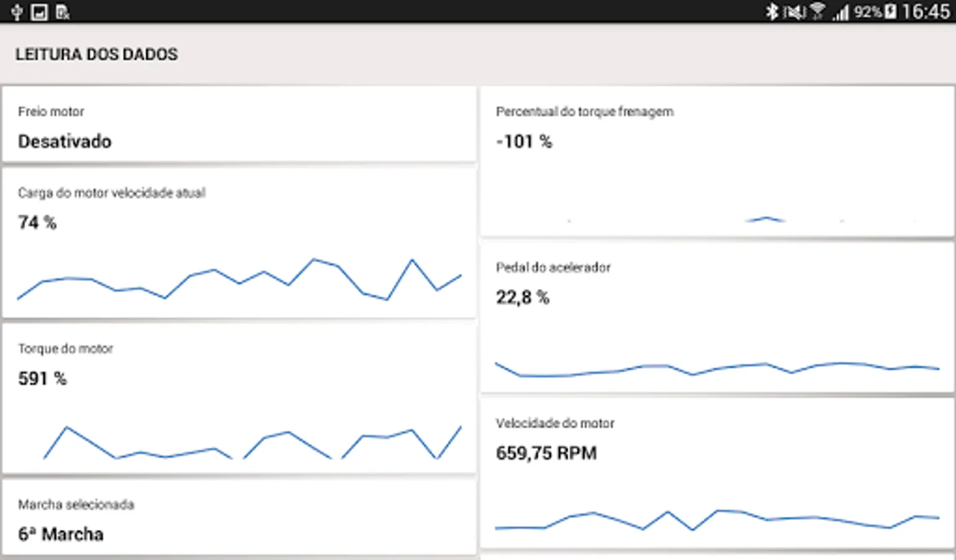
Task: Tap the Wi-Fi status icon
Action: pos(818,11)
